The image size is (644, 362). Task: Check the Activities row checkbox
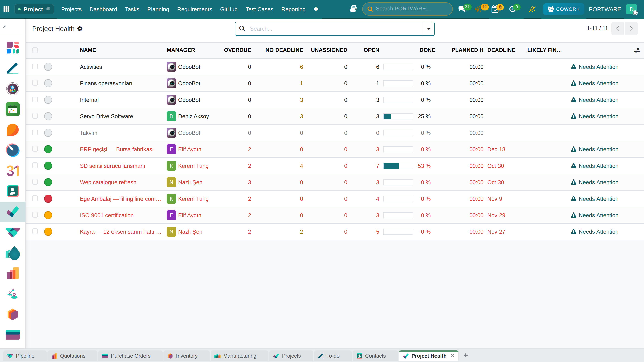tap(35, 66)
